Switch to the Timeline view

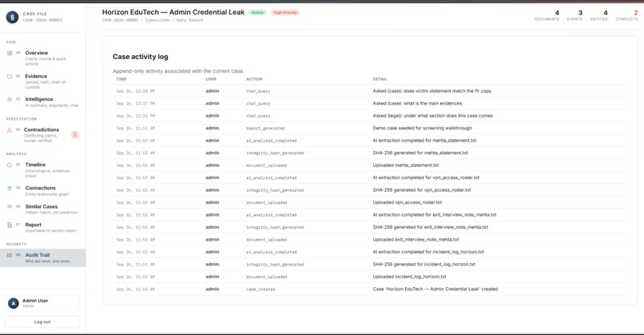coord(42,169)
